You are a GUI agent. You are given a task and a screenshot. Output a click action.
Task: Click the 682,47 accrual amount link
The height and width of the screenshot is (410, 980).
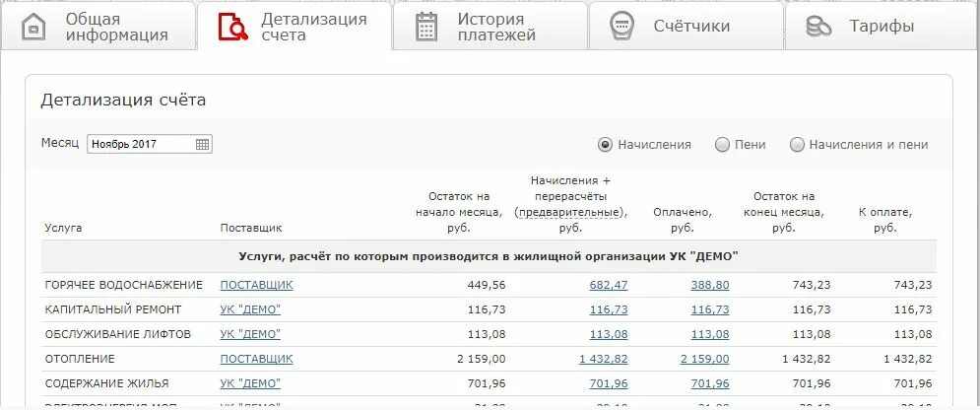coord(609,285)
